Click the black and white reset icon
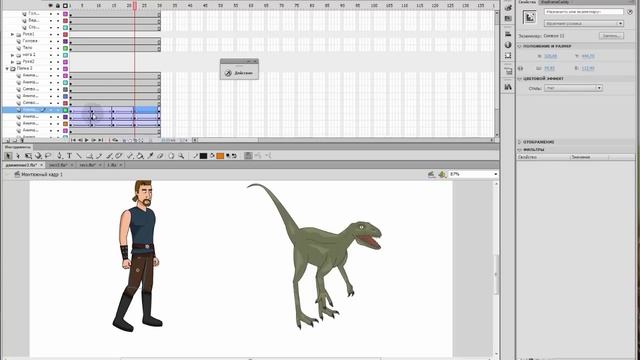The height and width of the screenshot is (360, 640). (x=228, y=156)
